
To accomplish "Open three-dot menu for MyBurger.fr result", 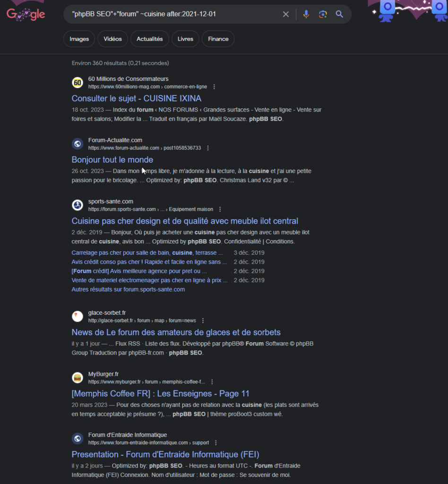I will pyautogui.click(x=212, y=382).
